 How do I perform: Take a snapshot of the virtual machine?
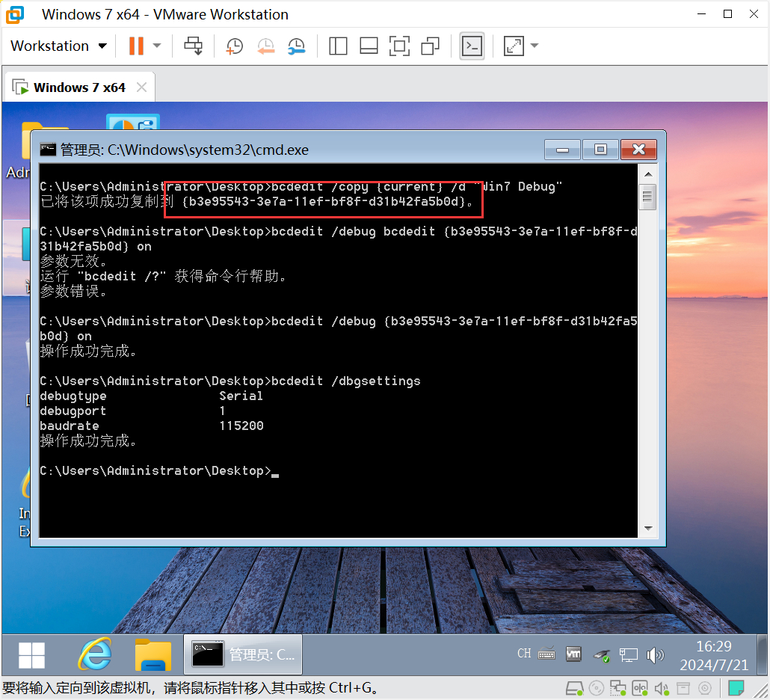pyautogui.click(x=234, y=46)
